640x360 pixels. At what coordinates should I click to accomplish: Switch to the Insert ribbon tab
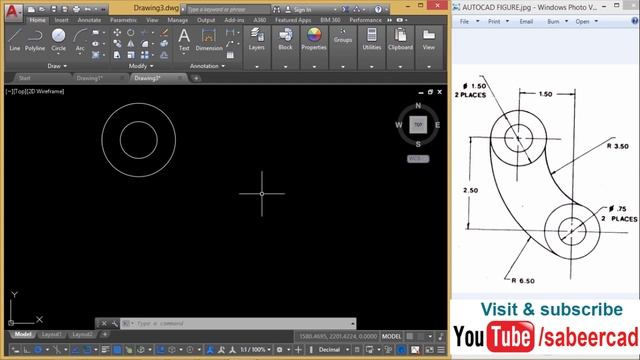pyautogui.click(x=62, y=20)
